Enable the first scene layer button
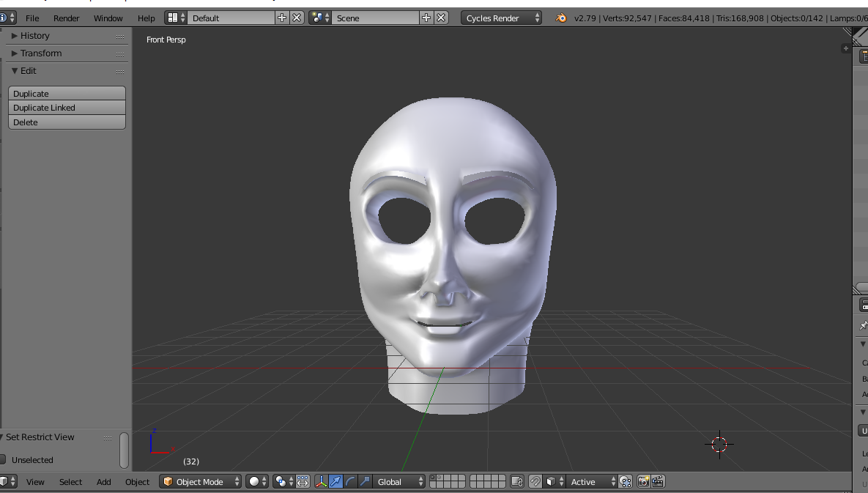Viewport: 868px width, 493px height. tap(434, 478)
